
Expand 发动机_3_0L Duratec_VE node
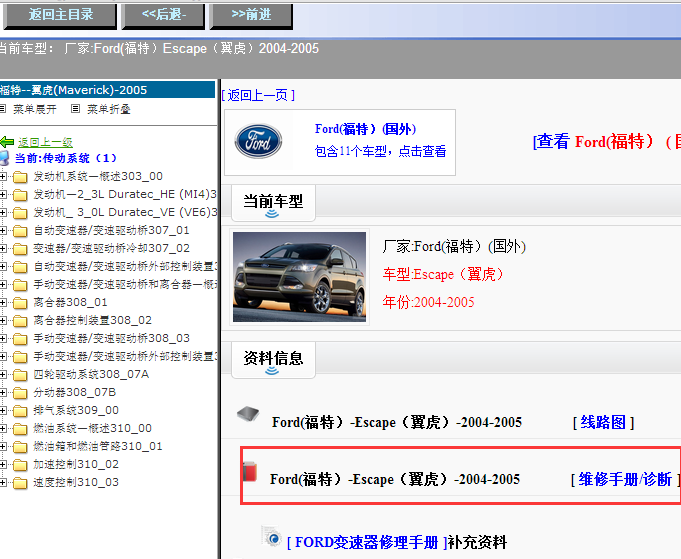(3, 212)
